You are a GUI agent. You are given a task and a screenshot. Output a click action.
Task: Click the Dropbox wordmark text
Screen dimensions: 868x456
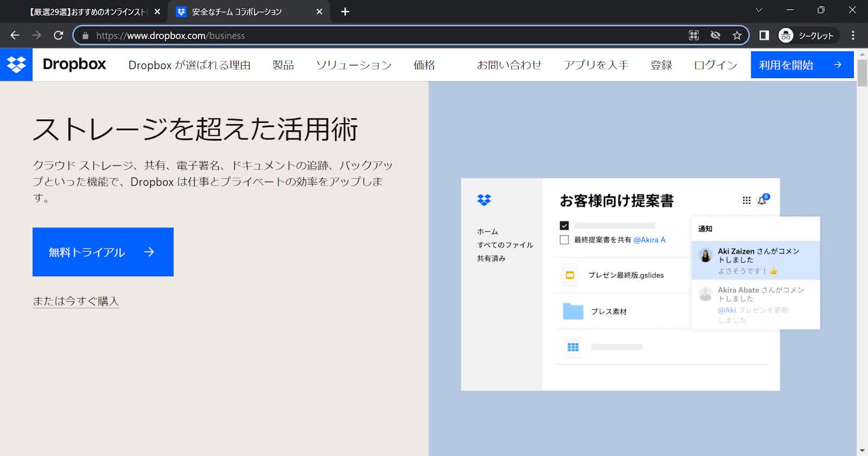pyautogui.click(x=74, y=64)
